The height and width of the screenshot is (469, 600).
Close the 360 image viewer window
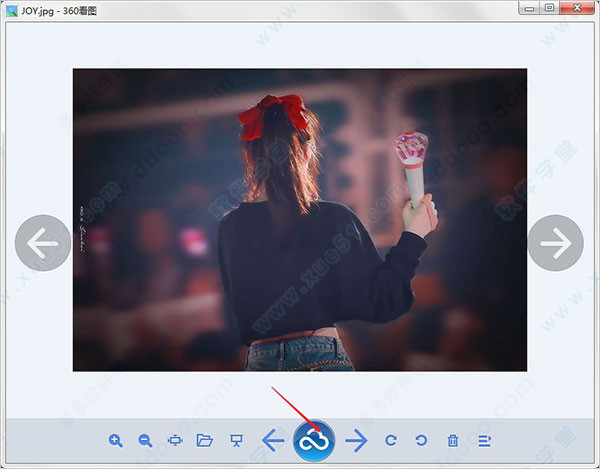(577, 8)
